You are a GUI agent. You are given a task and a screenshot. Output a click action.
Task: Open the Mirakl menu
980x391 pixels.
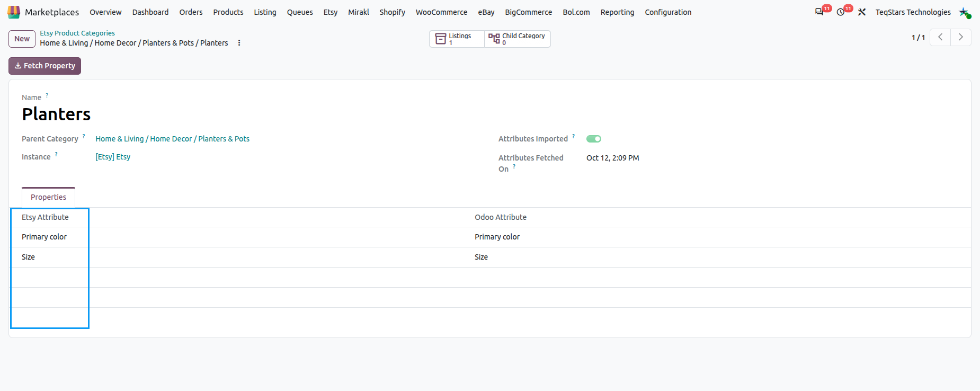tap(359, 12)
